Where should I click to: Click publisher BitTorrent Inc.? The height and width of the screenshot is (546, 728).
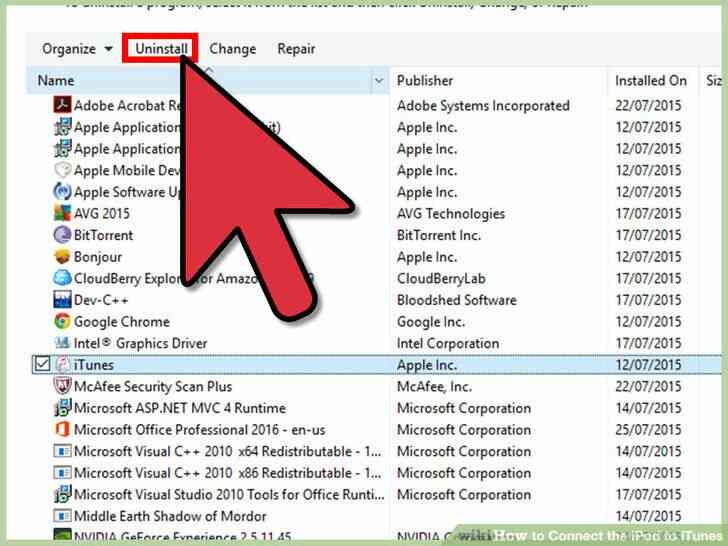point(439,235)
